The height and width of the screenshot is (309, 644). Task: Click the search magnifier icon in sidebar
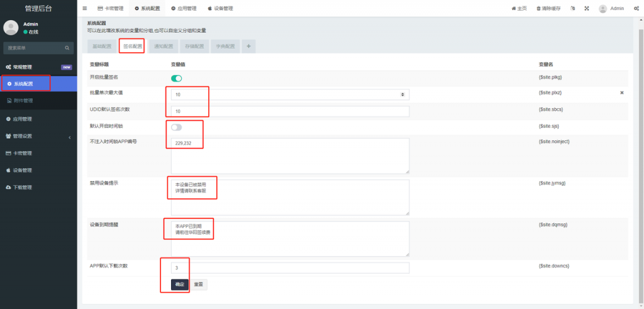pos(67,48)
